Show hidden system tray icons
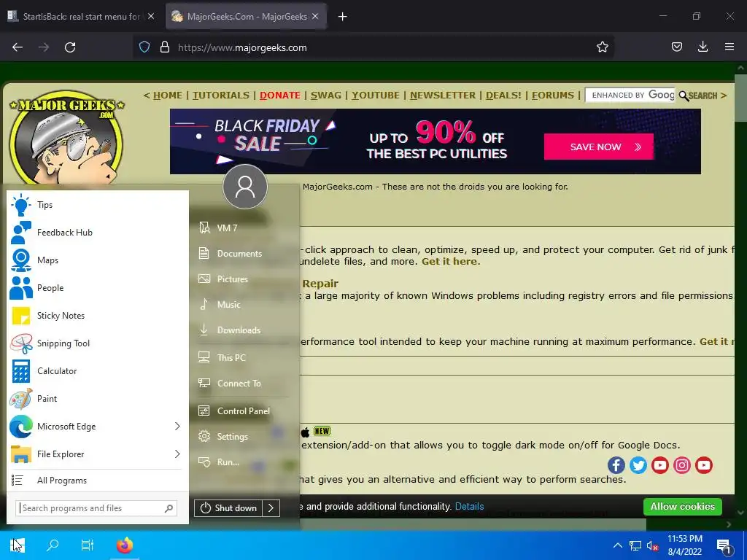The image size is (747, 560). 617,545
